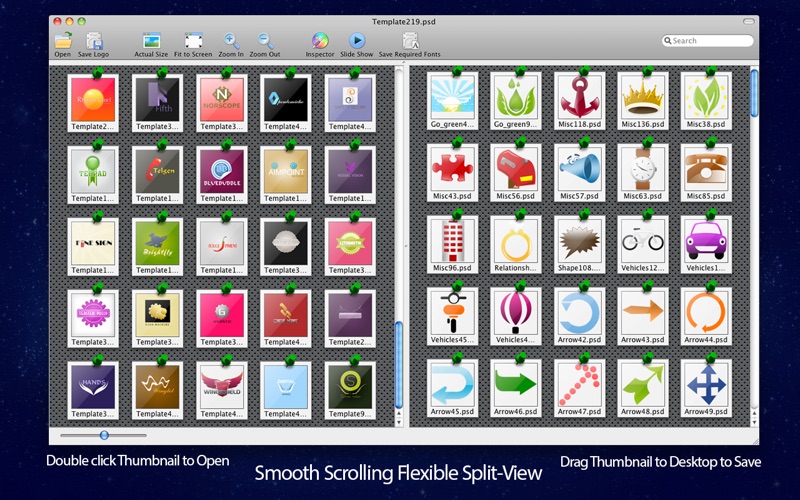Viewport: 800px width, 500px height.
Task: Click the Open folder icon in toolbar
Action: pos(63,41)
